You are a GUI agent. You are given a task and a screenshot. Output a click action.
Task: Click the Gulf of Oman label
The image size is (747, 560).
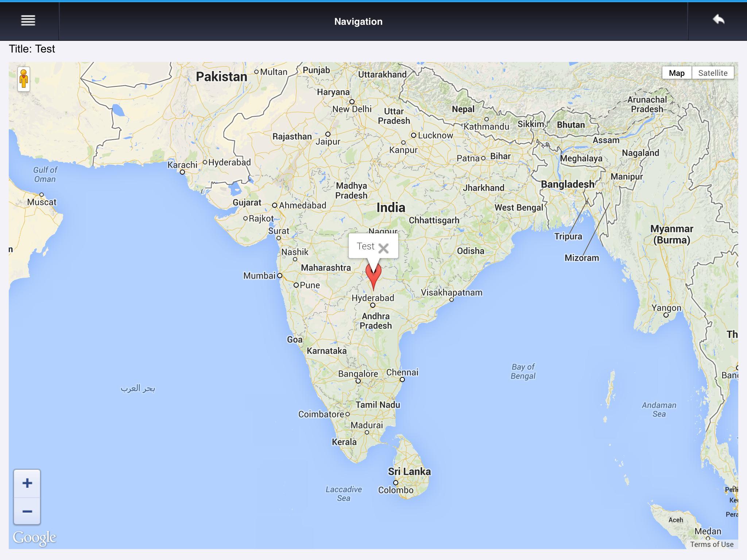coord(45,174)
